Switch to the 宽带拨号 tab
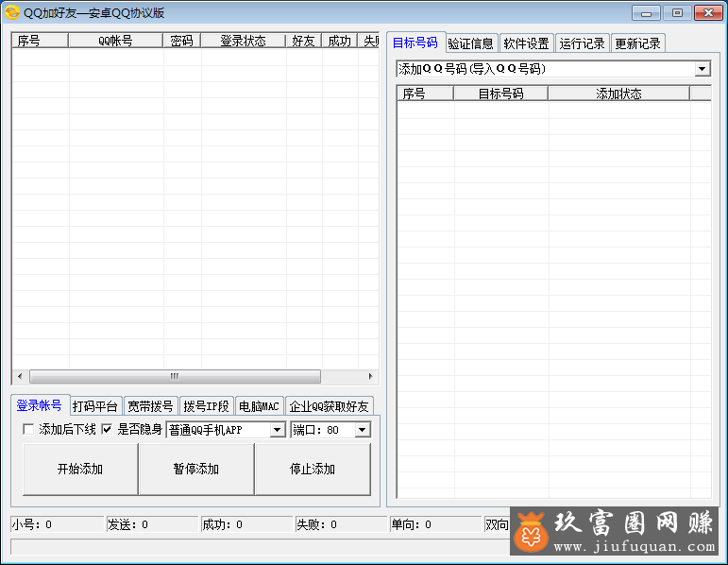The image size is (728, 565). (x=151, y=406)
